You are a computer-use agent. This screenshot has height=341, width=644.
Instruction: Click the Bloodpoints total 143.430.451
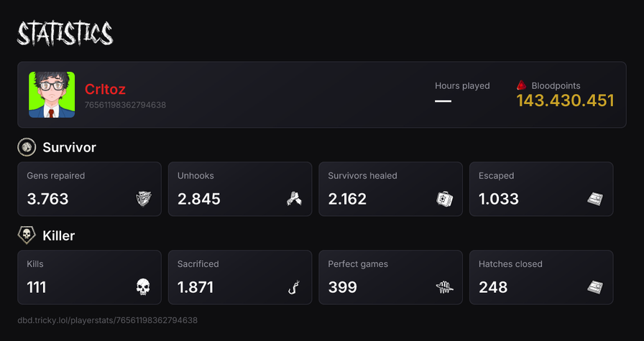coord(565,101)
